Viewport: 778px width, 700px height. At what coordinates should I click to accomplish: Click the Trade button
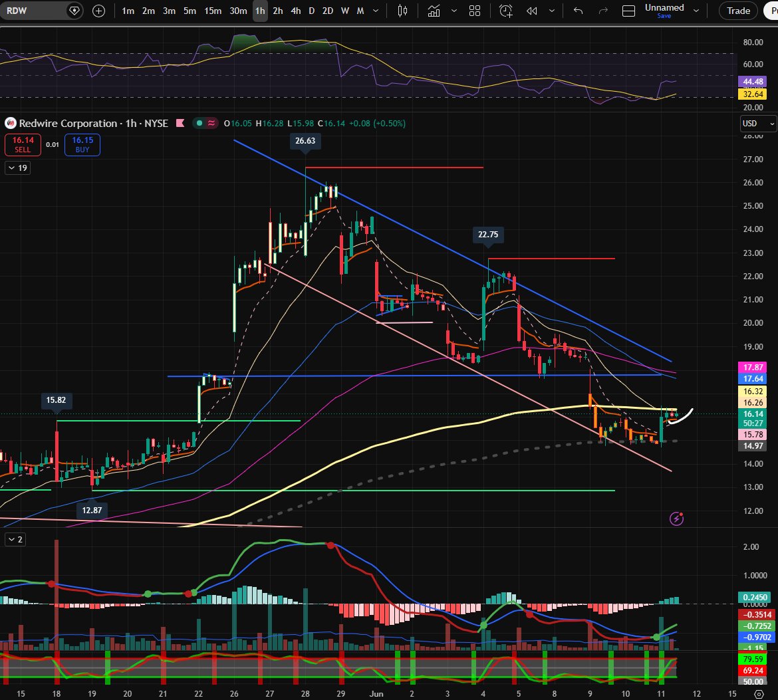pyautogui.click(x=738, y=11)
